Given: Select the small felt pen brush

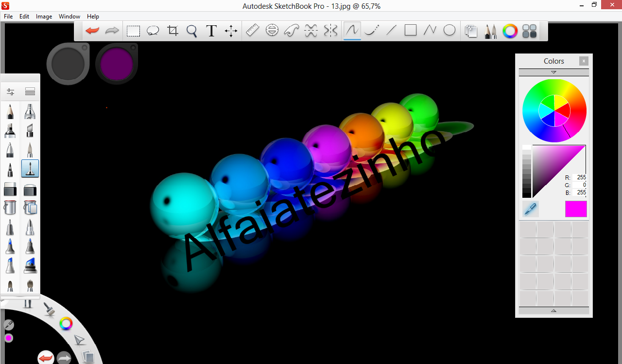Looking at the screenshot, I should point(10,169).
